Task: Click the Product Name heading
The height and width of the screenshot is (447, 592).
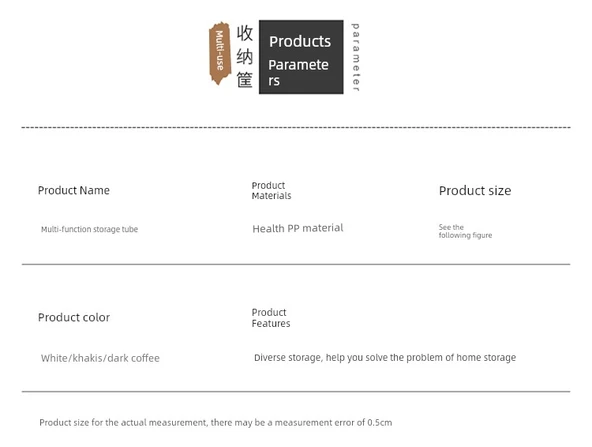Action: coord(74,190)
